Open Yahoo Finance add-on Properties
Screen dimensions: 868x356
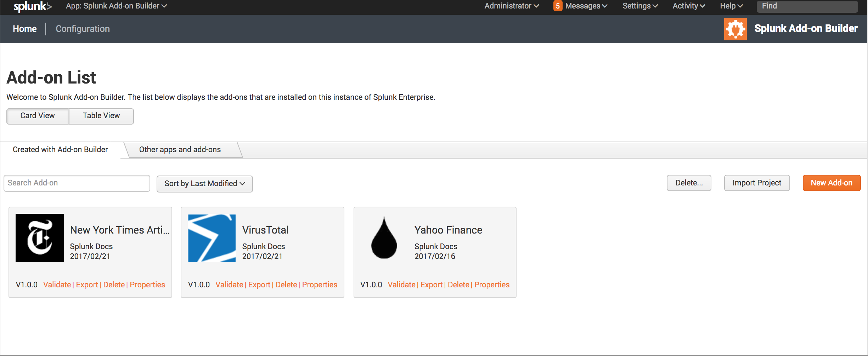[x=492, y=285]
